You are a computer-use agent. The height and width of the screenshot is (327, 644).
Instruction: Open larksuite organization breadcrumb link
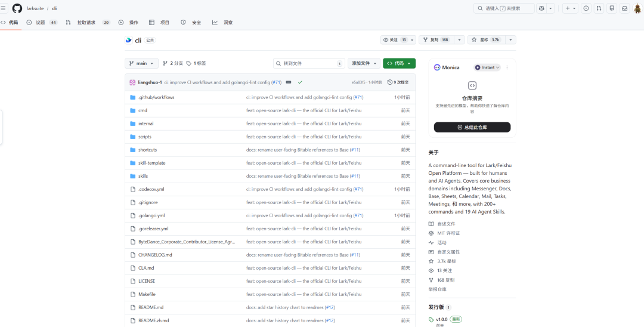coord(35,8)
